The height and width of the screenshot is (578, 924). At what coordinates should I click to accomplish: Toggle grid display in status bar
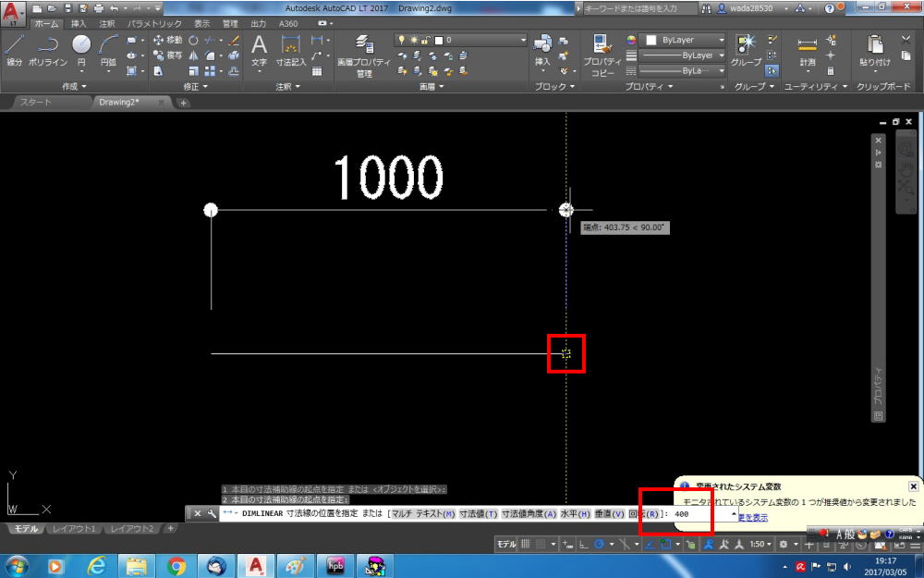click(525, 545)
